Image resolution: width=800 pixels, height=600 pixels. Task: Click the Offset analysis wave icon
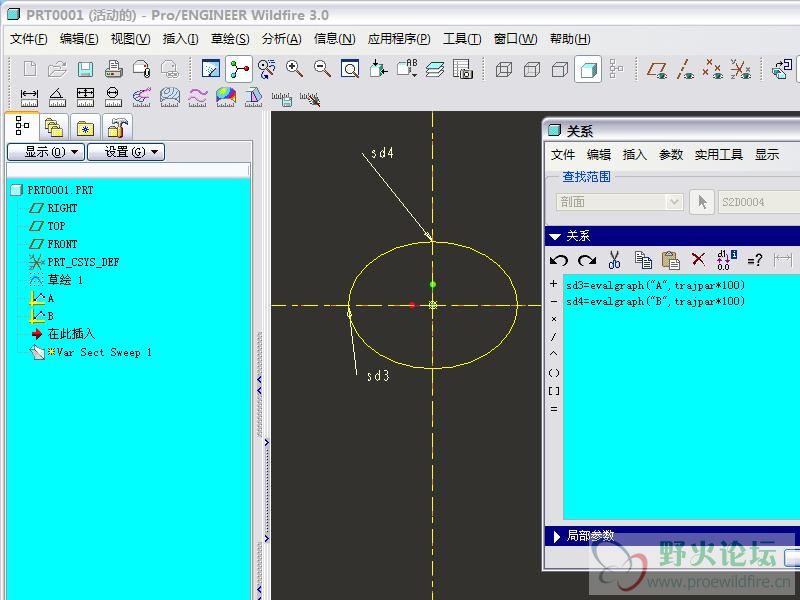[197, 97]
